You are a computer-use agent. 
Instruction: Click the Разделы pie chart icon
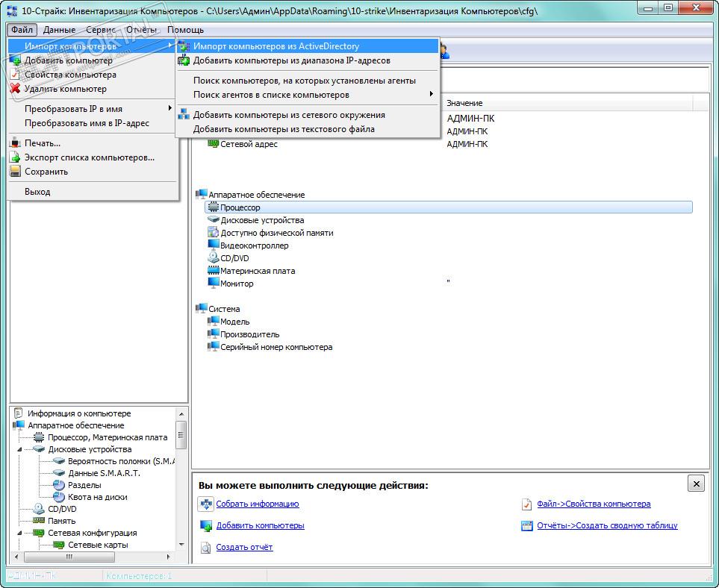[x=59, y=485]
